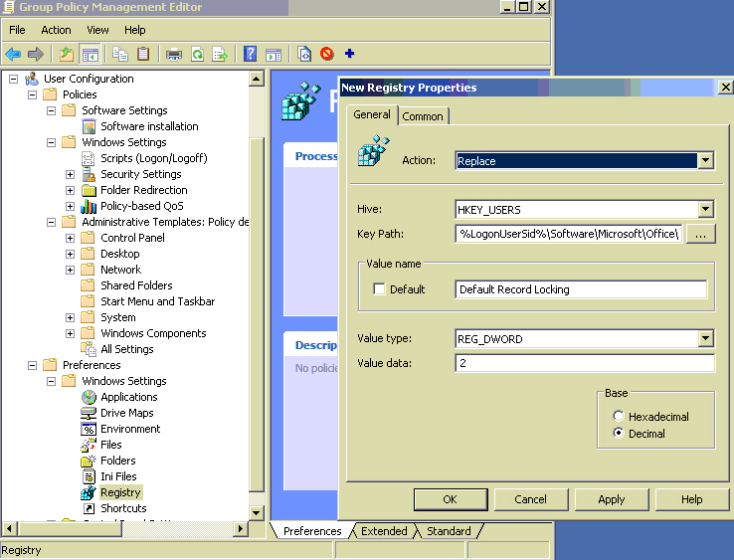Click the Print toolbar icon

(174, 54)
